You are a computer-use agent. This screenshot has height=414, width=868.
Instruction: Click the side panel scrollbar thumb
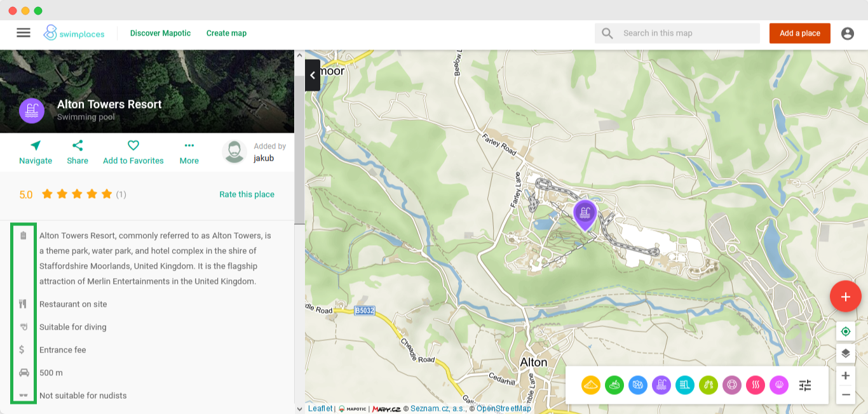point(299,150)
